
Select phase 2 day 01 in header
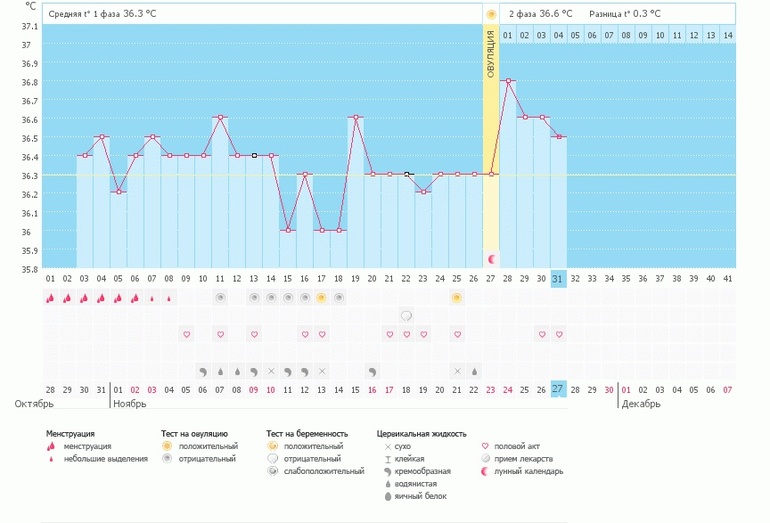[x=508, y=36]
